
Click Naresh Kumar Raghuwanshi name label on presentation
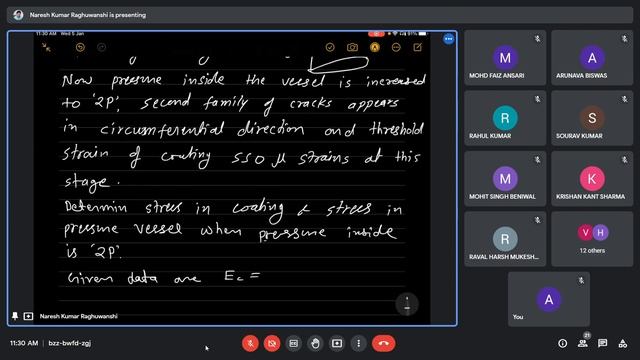tap(78, 316)
